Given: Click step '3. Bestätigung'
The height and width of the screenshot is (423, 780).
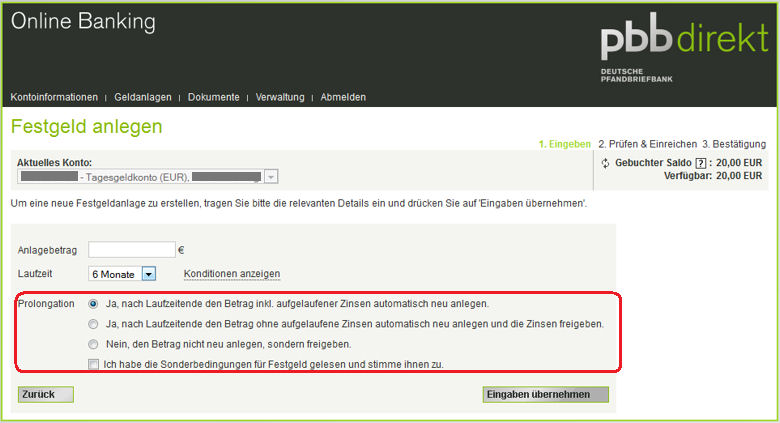Looking at the screenshot, I should point(734,144).
